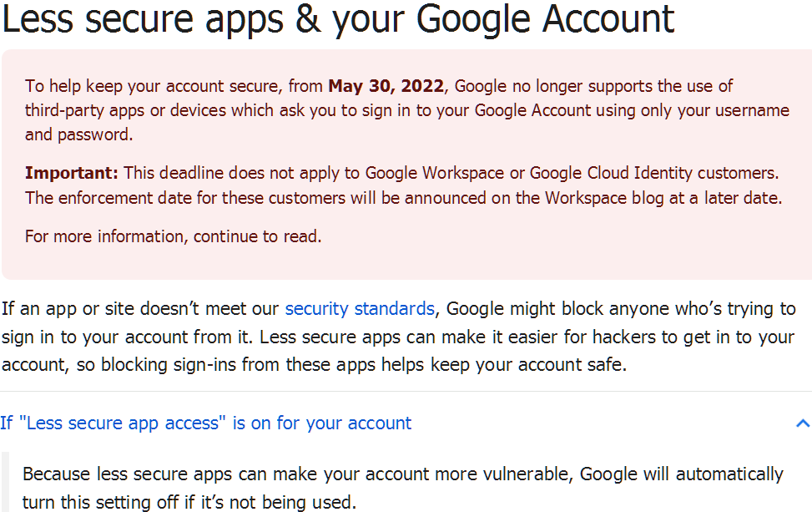Click "If an app or site doesn't meet our" text
The width and height of the screenshot is (812, 512).
pos(140,309)
